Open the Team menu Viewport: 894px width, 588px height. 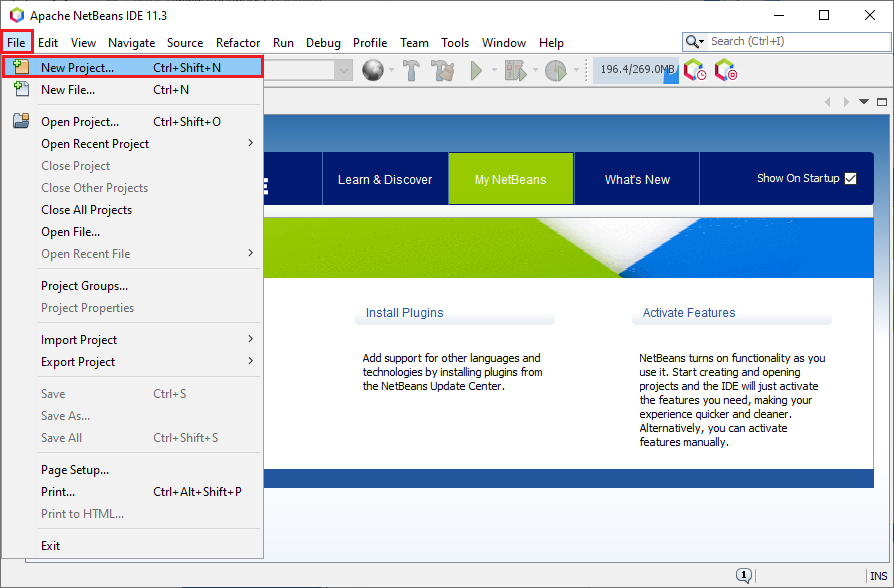[414, 43]
